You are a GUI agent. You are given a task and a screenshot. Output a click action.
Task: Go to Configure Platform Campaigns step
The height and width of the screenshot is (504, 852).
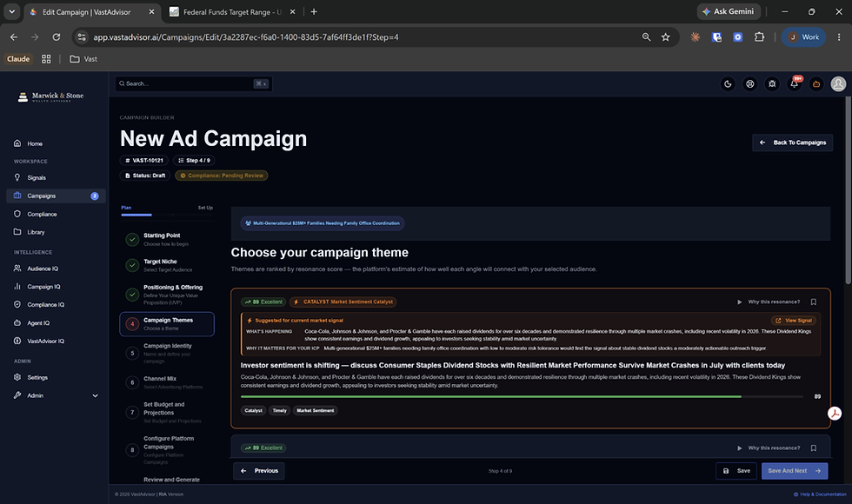click(x=167, y=450)
